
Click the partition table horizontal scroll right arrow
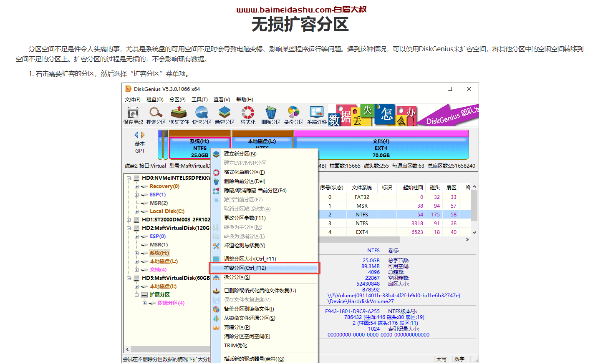(467, 240)
